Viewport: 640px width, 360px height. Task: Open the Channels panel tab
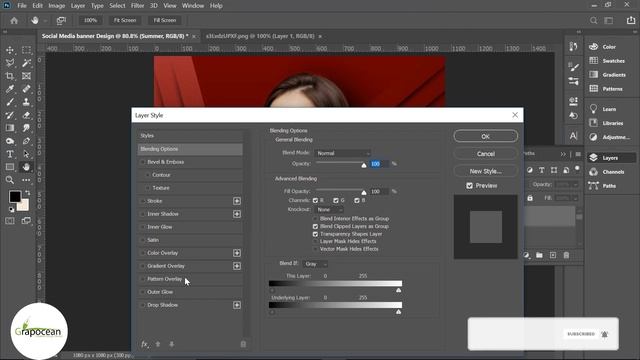coord(613,172)
